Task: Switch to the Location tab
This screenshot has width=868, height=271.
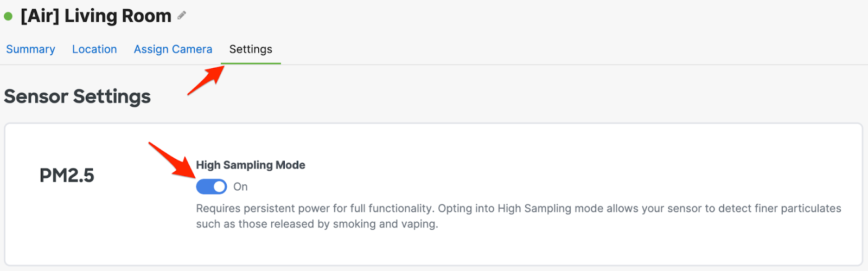Action: point(94,49)
